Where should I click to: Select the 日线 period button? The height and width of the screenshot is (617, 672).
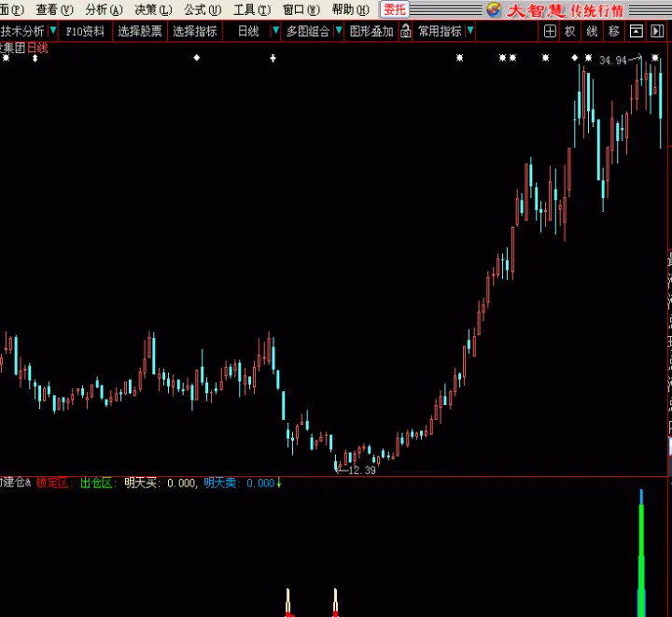coord(248,32)
